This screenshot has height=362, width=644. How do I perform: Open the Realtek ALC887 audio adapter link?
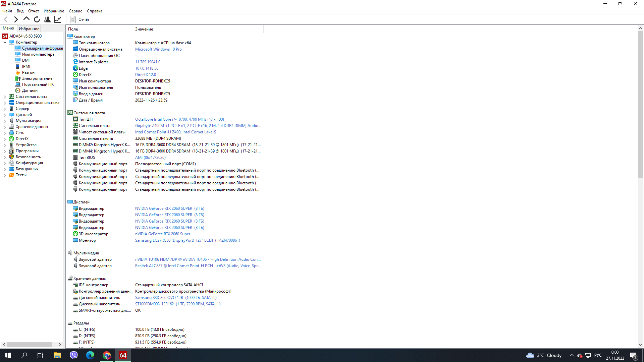[198, 266]
